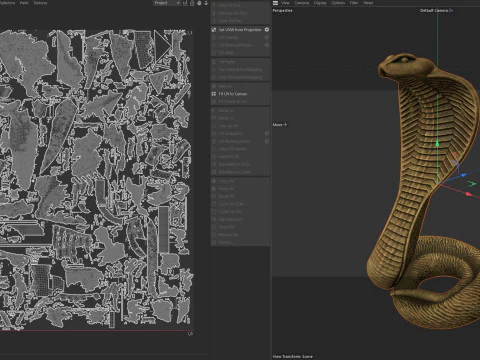Choose the Cycle UV CCW command
This screenshot has height=360, width=480.
pyautogui.click(x=240, y=204)
